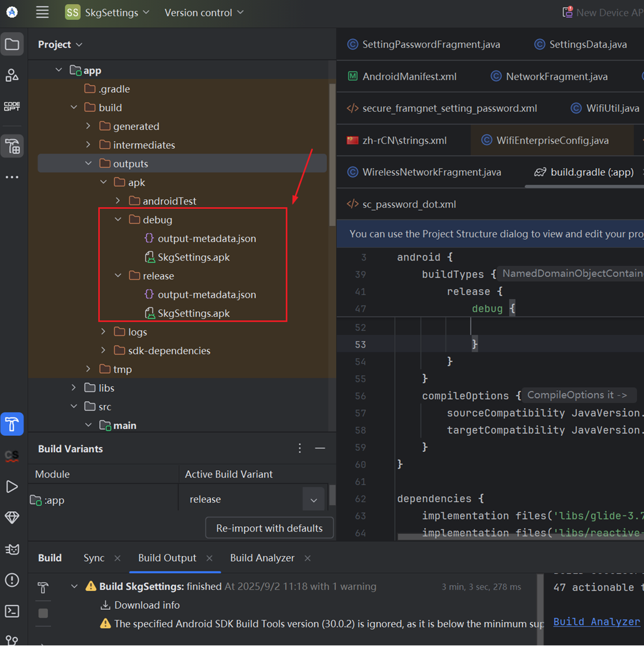Screen dimensions: 644x646
Task: Expand the sdk-dependencies folder
Action: [104, 350]
